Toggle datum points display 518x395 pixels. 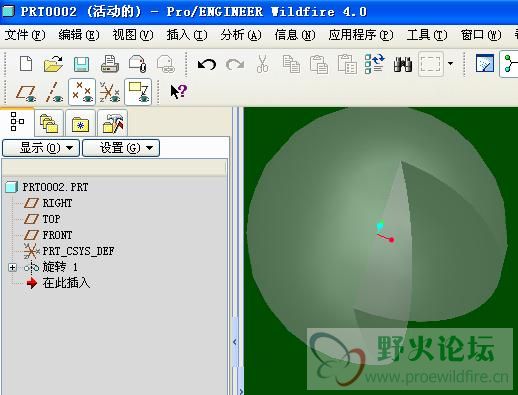pos(82,92)
